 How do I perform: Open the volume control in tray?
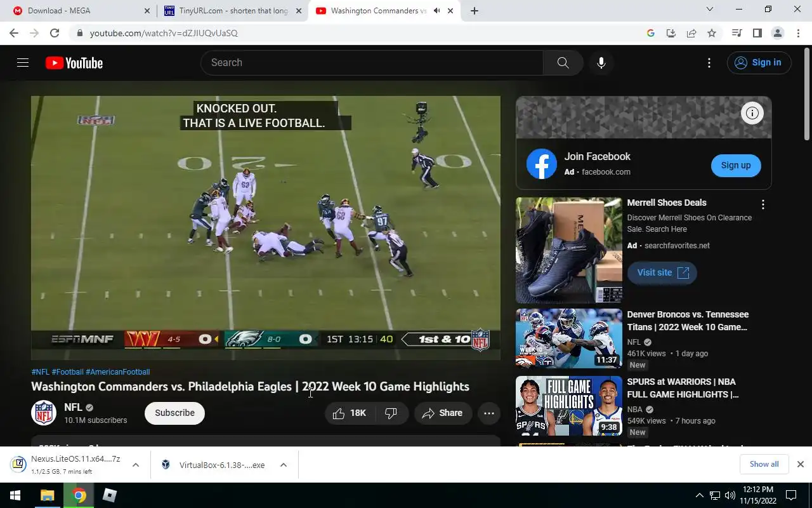pos(730,495)
